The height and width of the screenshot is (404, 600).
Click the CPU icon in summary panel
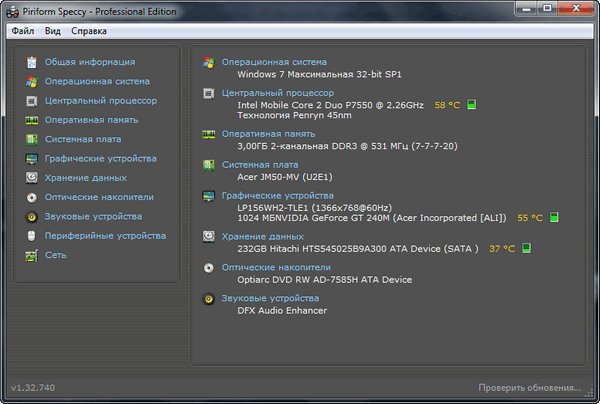209,93
